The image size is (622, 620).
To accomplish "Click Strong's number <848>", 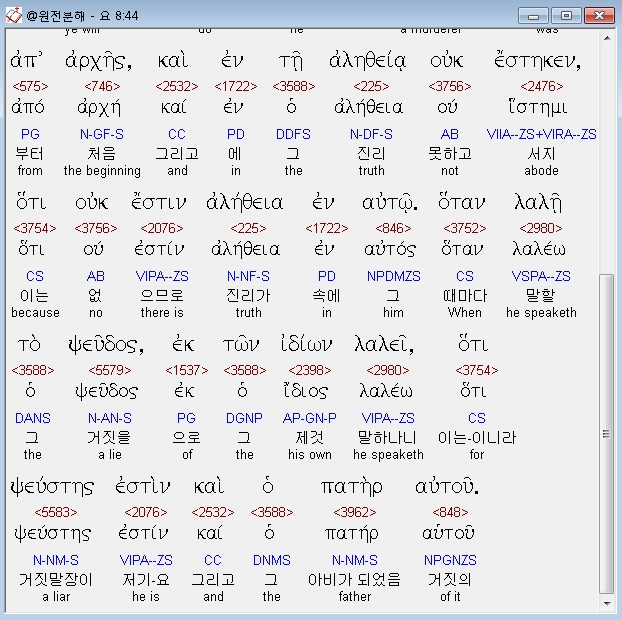I will click(x=450, y=512).
